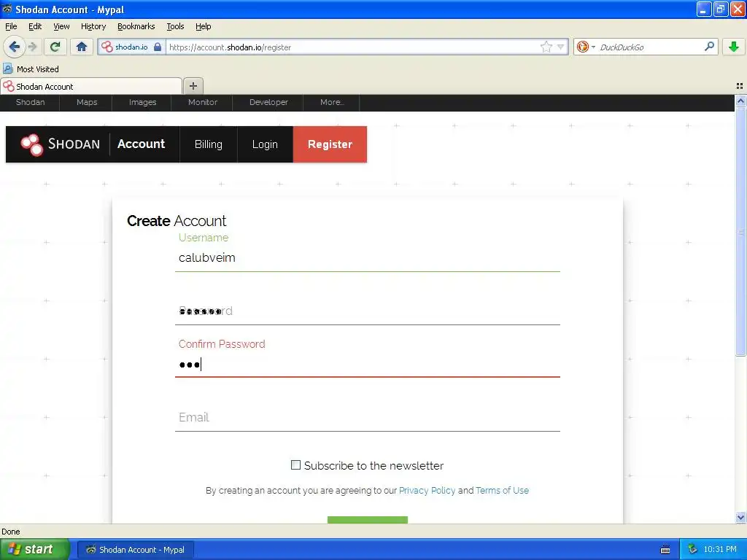Click the search magnifier icon
747x560 pixels.
pyautogui.click(x=709, y=46)
